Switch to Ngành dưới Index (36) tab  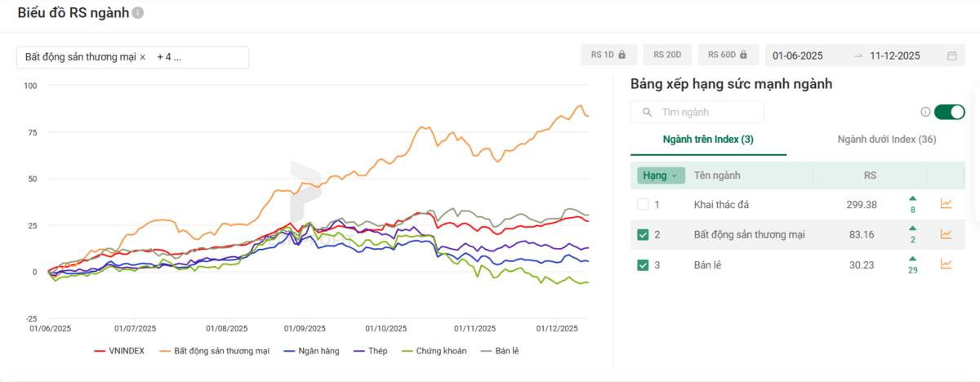coord(886,140)
